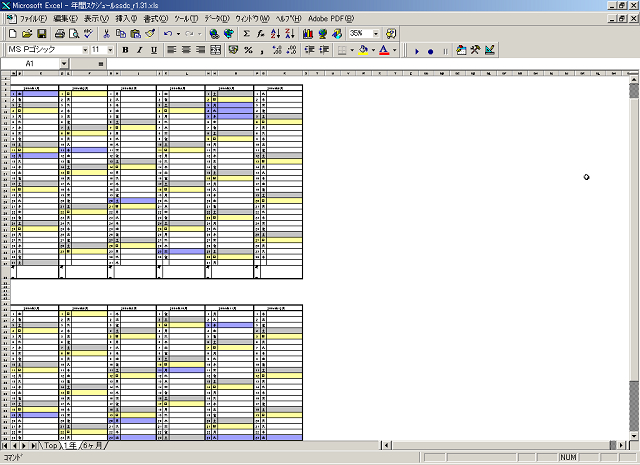Viewport: 640px width, 465px height.
Task: Paste from clipboard
Action: coord(136,34)
